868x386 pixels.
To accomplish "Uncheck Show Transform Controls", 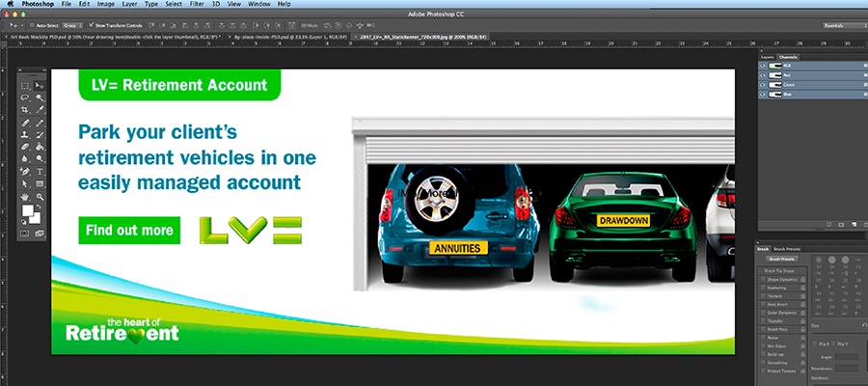I will pos(92,25).
